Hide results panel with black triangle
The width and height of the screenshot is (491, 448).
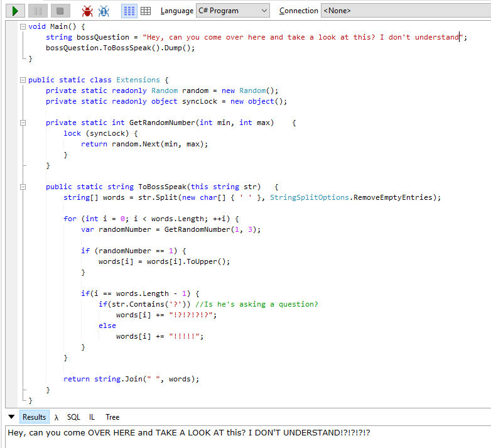11,417
